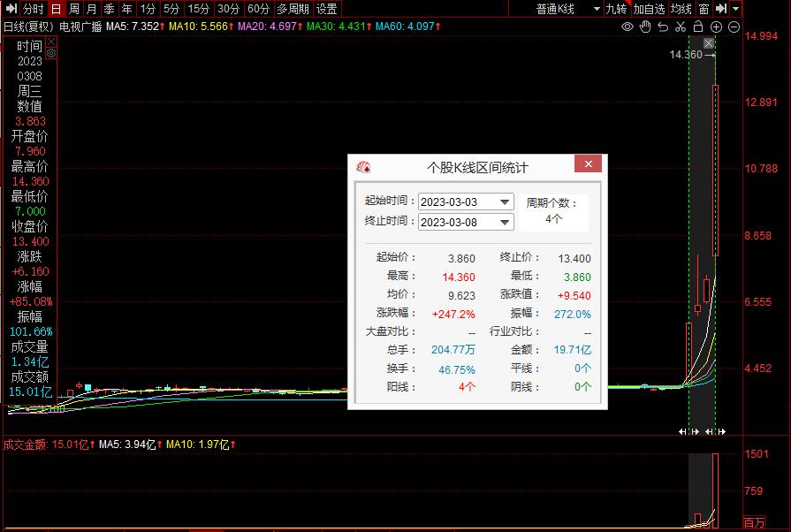Click the 加自选 add-to-watchlist button
Screen dimensions: 791x532
pos(650,8)
